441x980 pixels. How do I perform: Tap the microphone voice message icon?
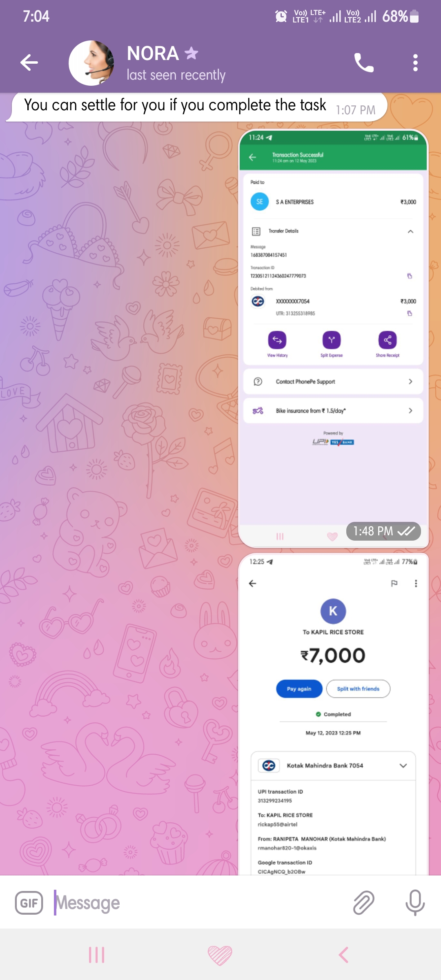415,902
